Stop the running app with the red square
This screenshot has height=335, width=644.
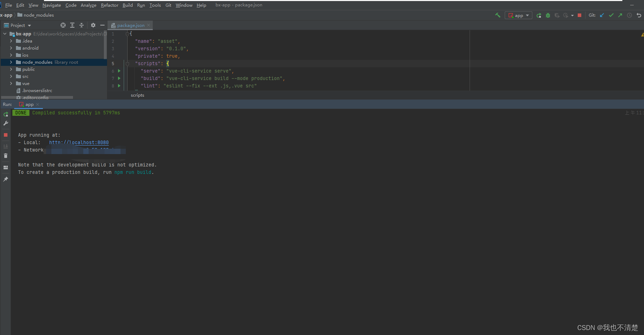click(x=579, y=16)
